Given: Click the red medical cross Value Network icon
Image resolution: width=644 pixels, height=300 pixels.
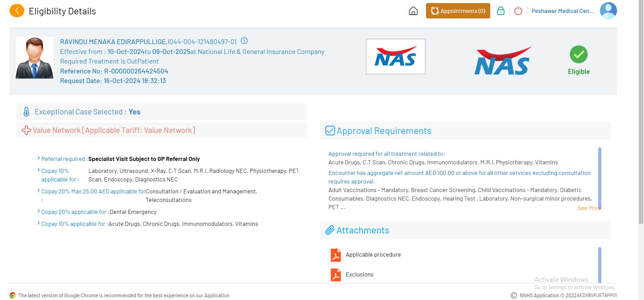Looking at the screenshot, I should pyautogui.click(x=26, y=130).
